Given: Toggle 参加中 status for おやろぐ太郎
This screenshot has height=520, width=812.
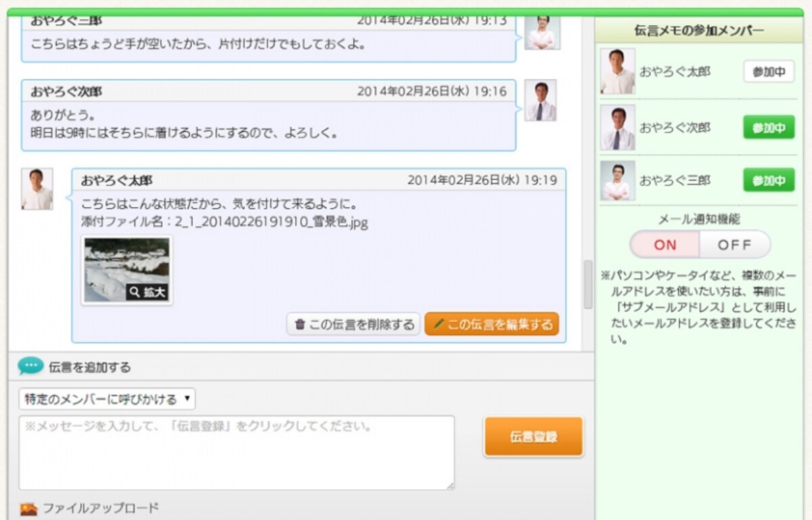Looking at the screenshot, I should pos(769,72).
